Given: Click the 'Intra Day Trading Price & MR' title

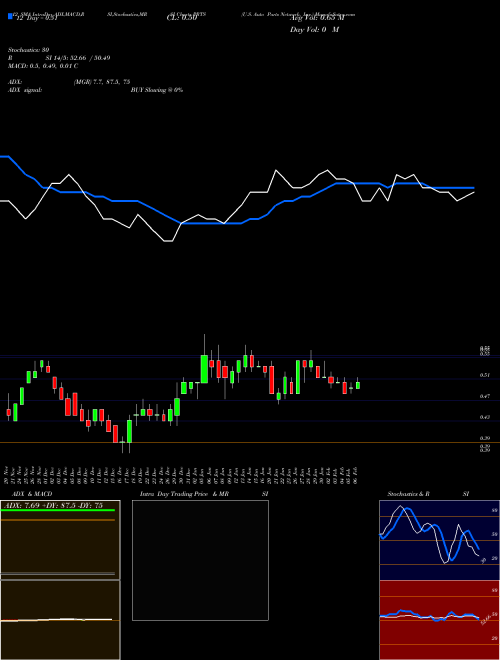Looking at the screenshot, I should click(x=184, y=494).
